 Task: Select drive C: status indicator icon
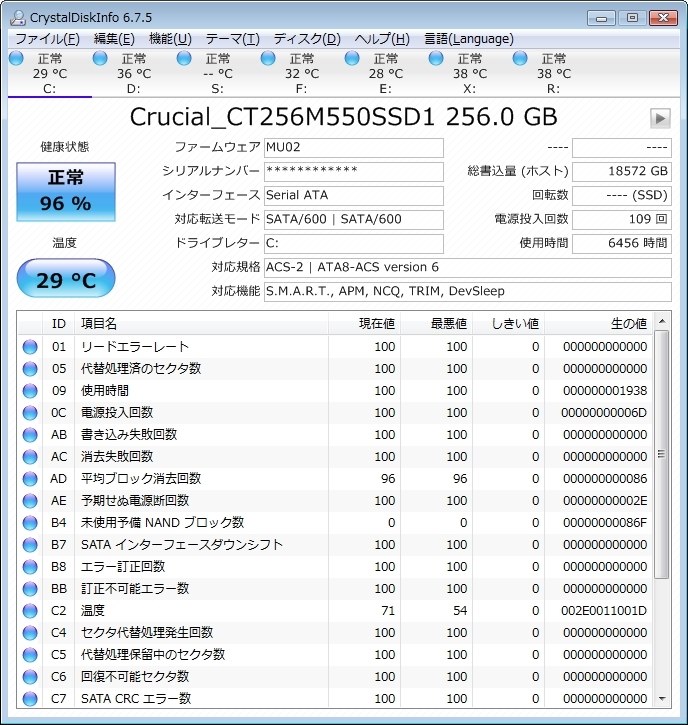click(x=17, y=59)
